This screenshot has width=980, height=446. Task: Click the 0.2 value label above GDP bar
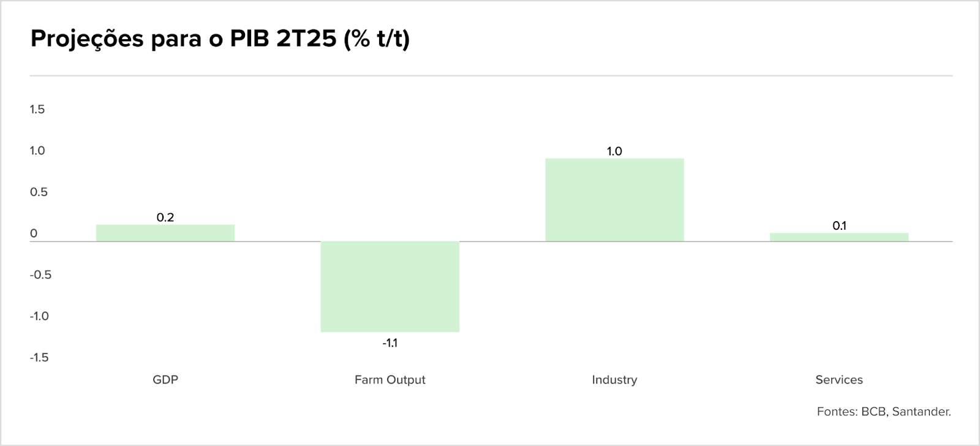(x=165, y=217)
